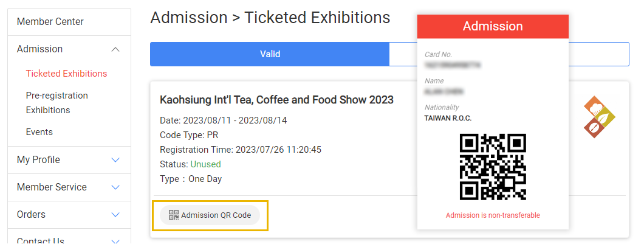Click the QR icon in Admission QR Code button
The width and height of the screenshot is (644, 244).
click(x=174, y=215)
